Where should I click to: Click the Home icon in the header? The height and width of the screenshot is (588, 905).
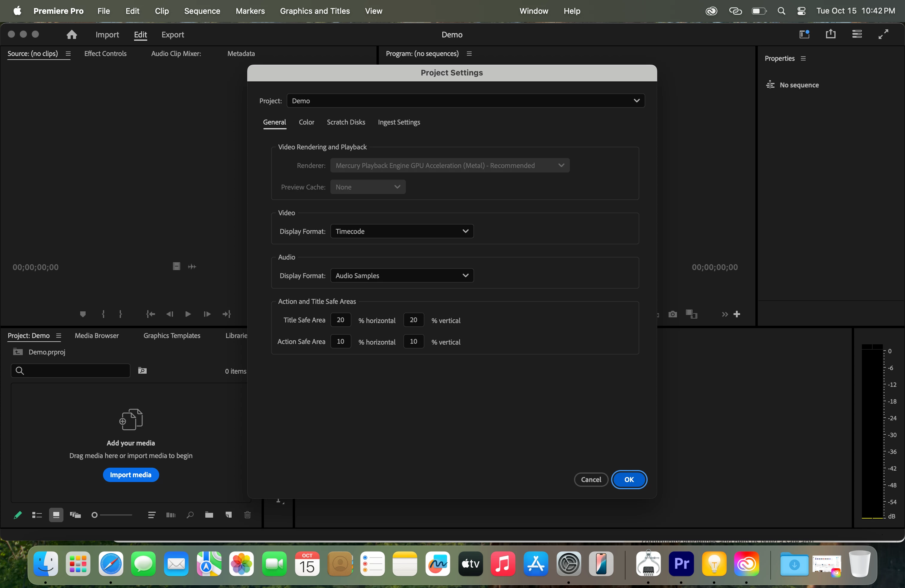[72, 35]
